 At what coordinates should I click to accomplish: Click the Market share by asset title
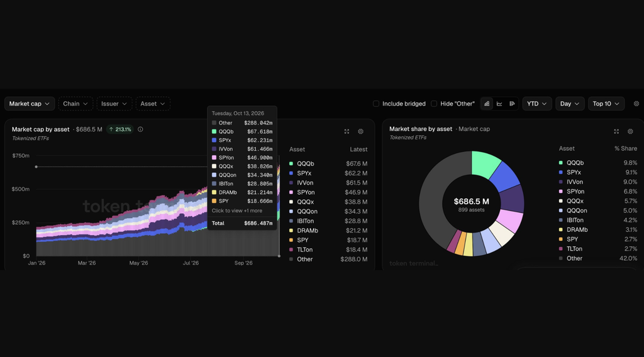[x=421, y=129]
